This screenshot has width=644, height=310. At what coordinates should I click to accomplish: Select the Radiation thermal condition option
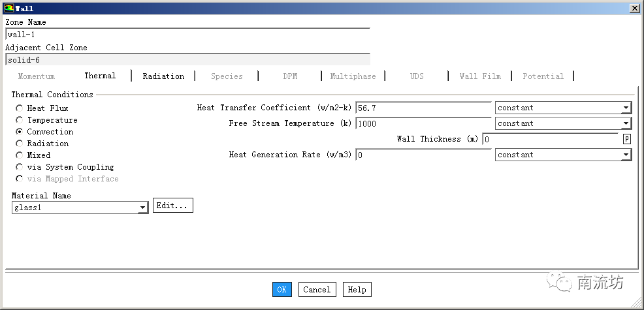[20, 144]
